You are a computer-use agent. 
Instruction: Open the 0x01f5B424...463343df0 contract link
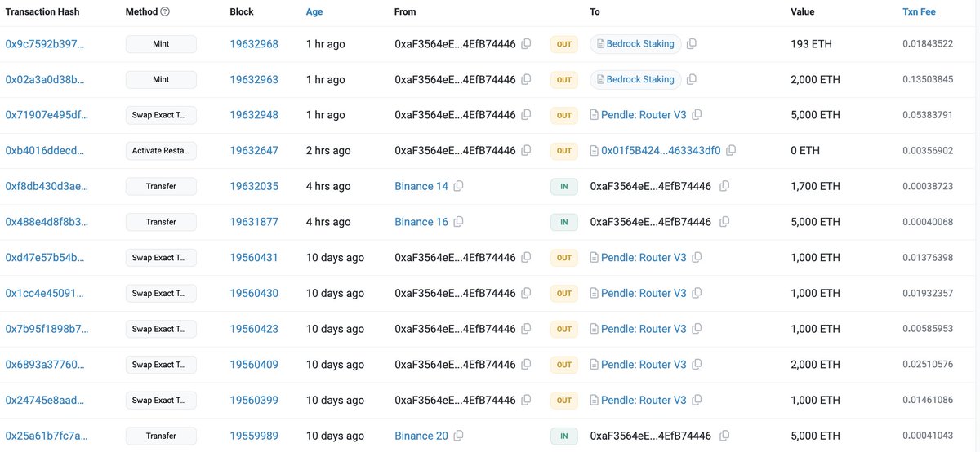click(661, 151)
